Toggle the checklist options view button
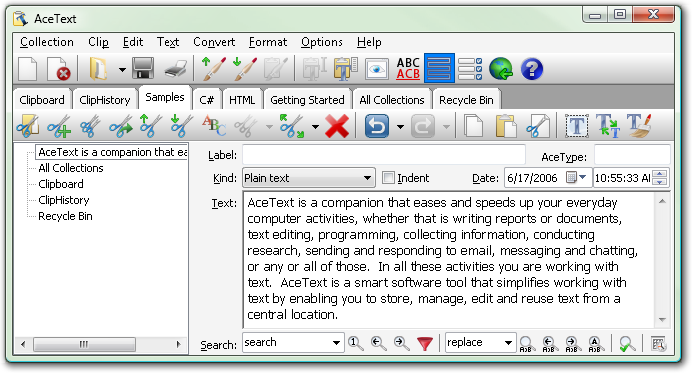 tap(470, 69)
